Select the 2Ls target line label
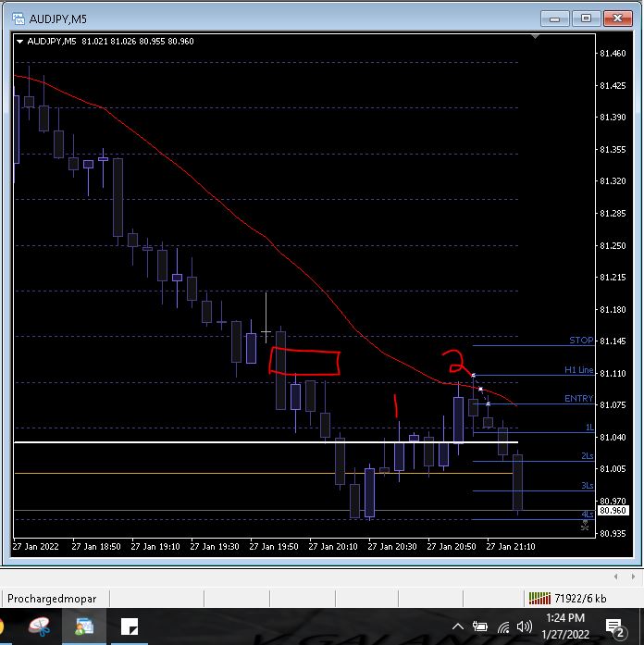Screen dimensions: 644x645 [x=588, y=456]
